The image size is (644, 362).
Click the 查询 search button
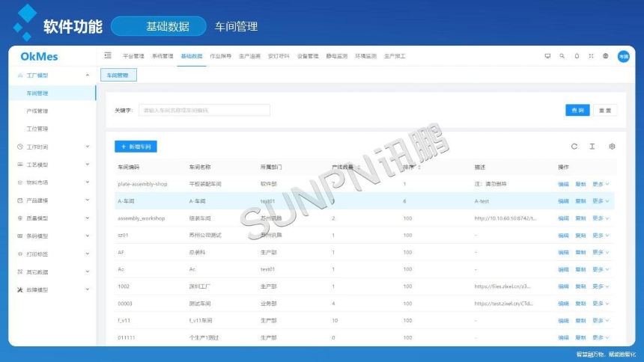(577, 110)
